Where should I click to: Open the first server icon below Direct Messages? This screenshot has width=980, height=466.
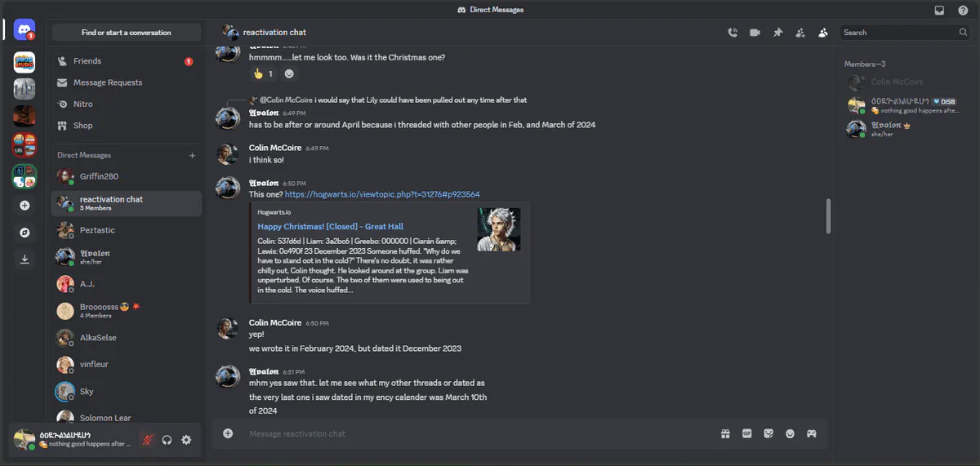(24, 63)
